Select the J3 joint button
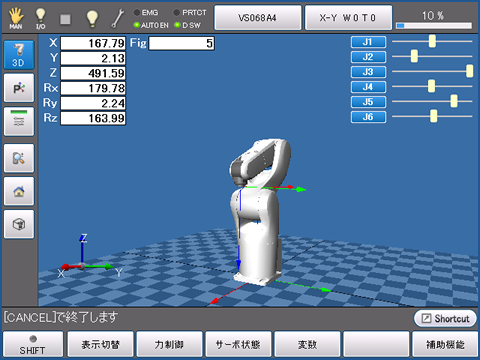Viewport: 480px width, 360px height. tap(368, 72)
